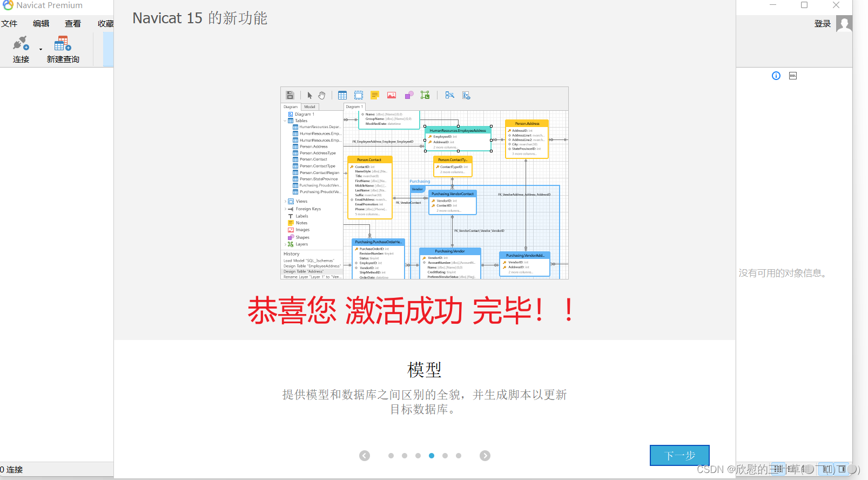Toggle the right information pane icon
868x480 pixels.
[x=842, y=469]
